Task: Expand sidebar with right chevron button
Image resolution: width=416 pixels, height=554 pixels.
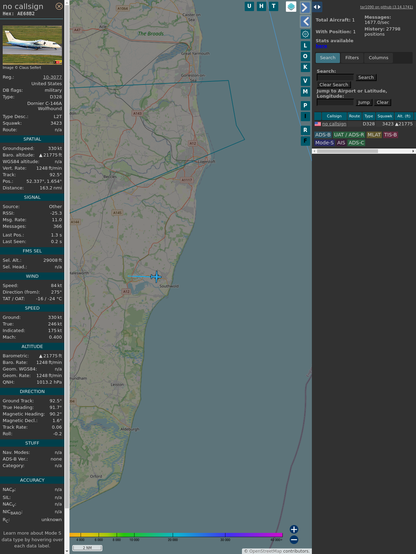Action: coord(305,7)
